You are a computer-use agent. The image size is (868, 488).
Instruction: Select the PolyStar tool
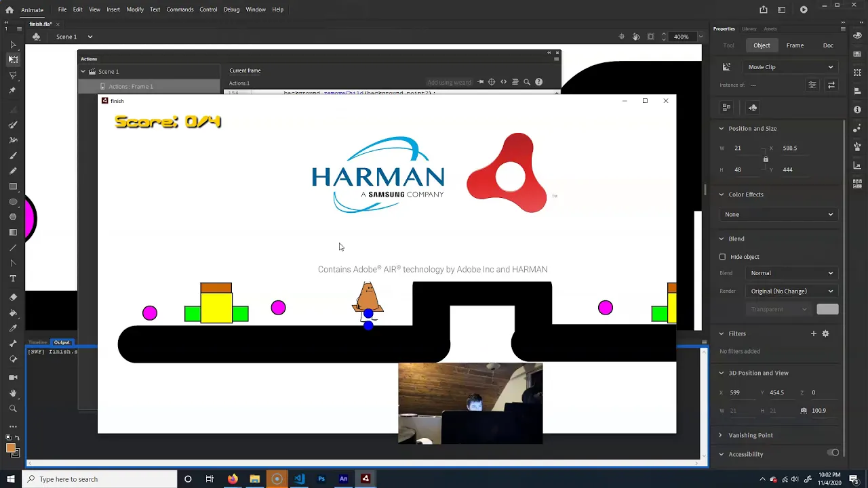pos(13,217)
